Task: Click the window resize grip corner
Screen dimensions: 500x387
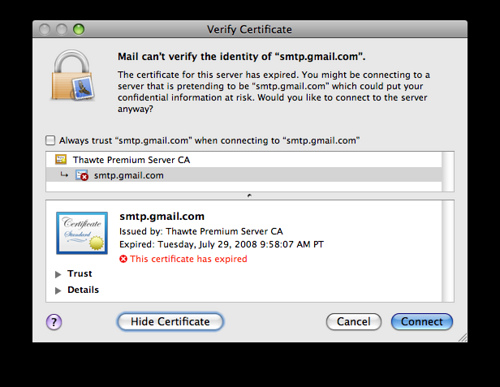Action: click(463, 338)
